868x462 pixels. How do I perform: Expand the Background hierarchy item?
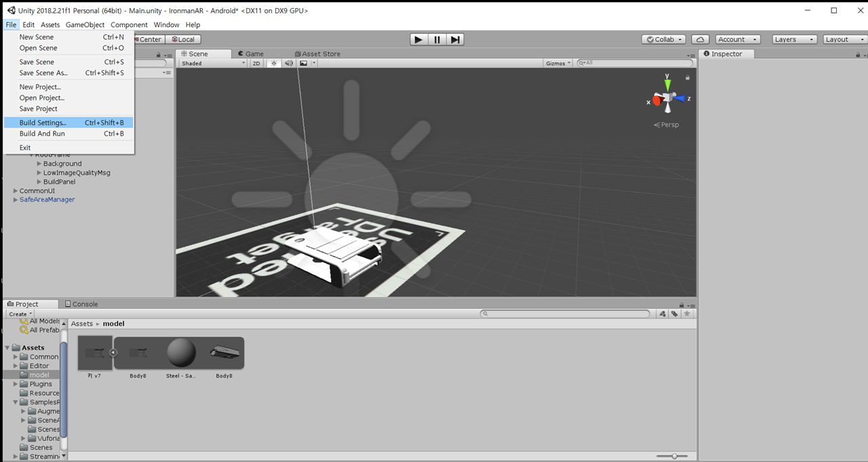tap(39, 164)
